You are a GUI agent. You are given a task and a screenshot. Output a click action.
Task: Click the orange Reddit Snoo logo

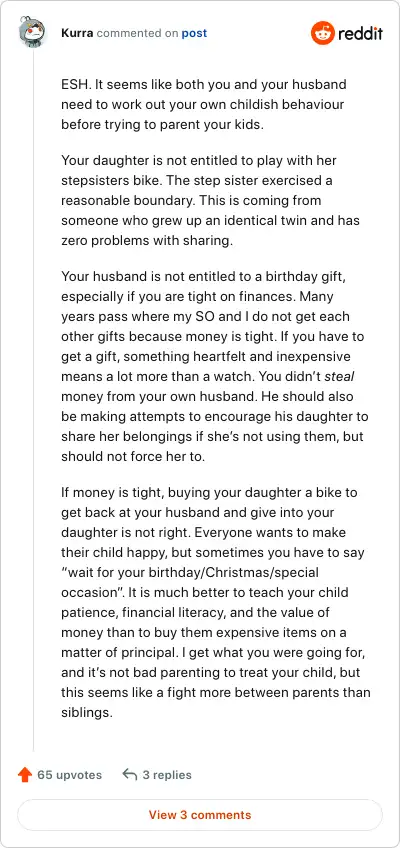click(323, 33)
